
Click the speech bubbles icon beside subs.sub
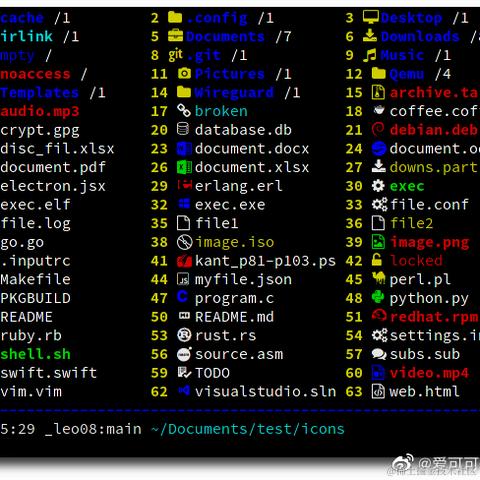tap(379, 354)
